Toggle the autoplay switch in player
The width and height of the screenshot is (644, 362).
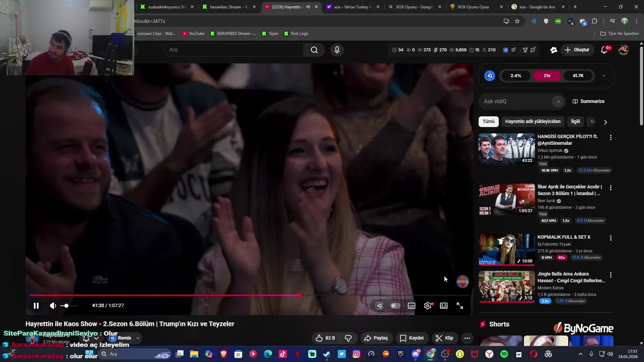click(395, 306)
